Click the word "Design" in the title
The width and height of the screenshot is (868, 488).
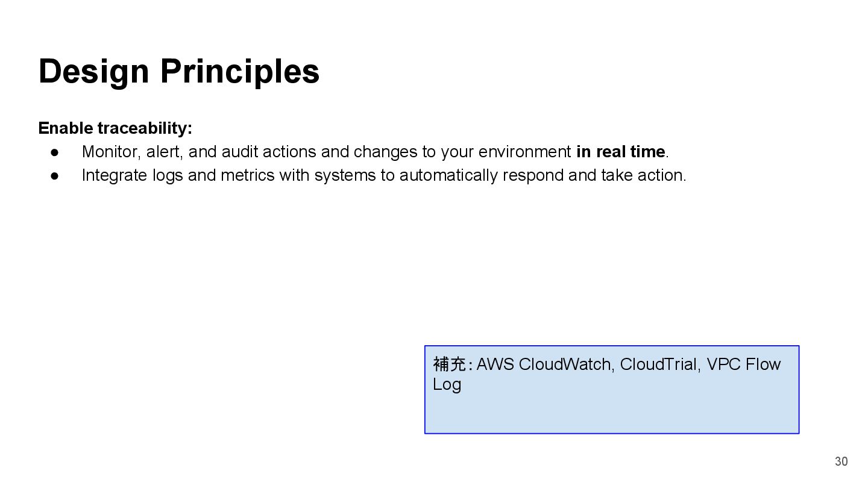point(93,72)
